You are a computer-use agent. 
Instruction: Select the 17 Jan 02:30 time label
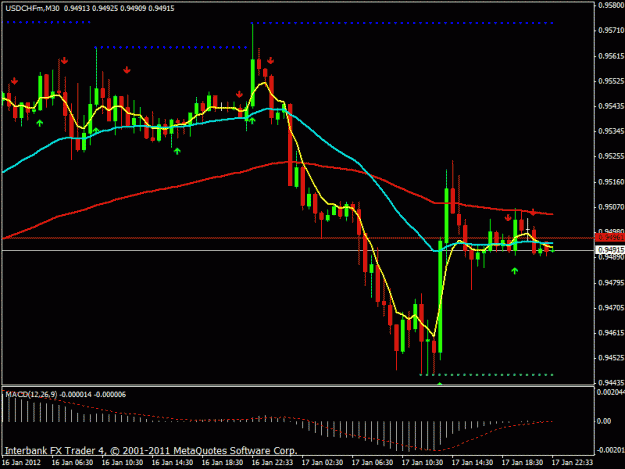tap(322, 463)
